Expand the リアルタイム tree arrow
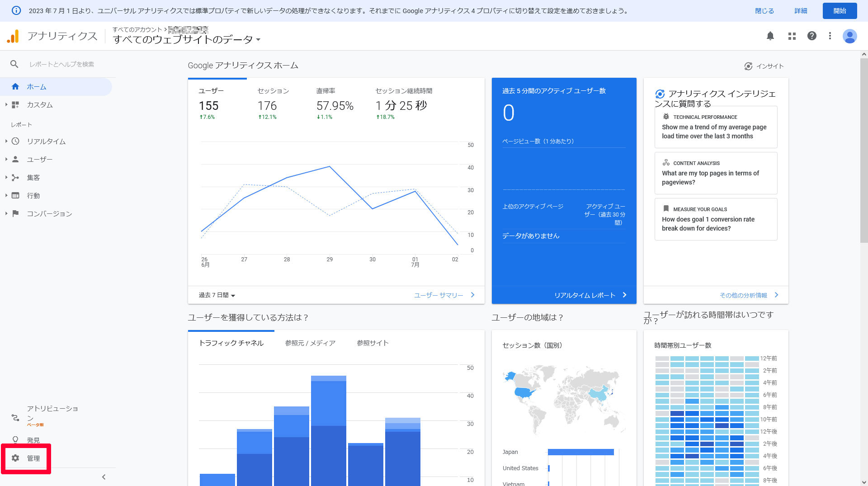Image resolution: width=868 pixels, height=486 pixels. click(x=6, y=141)
